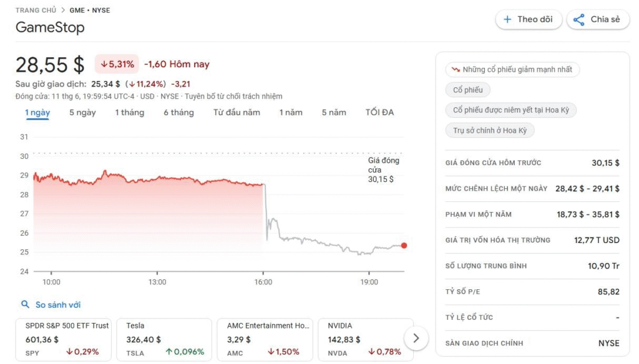Click the breadcrumb chevron after TRANG CHỦ
This screenshot has width=639, height=364.
coord(63,10)
